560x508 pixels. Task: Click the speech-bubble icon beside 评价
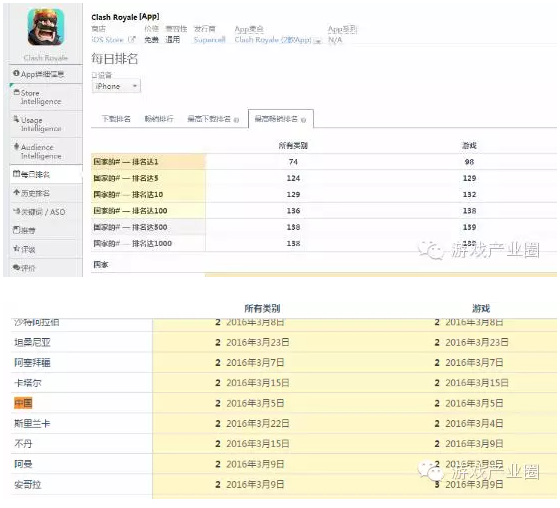[16, 267]
